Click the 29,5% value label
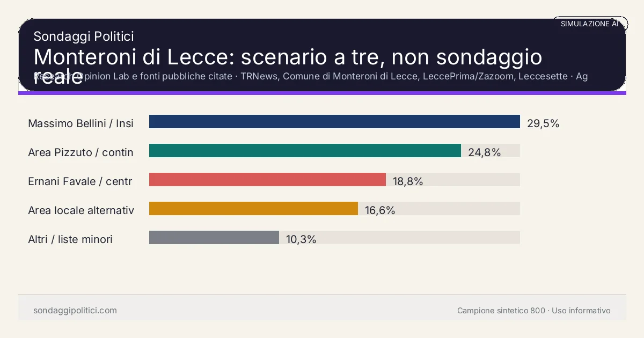This screenshot has width=644, height=338. click(x=543, y=123)
